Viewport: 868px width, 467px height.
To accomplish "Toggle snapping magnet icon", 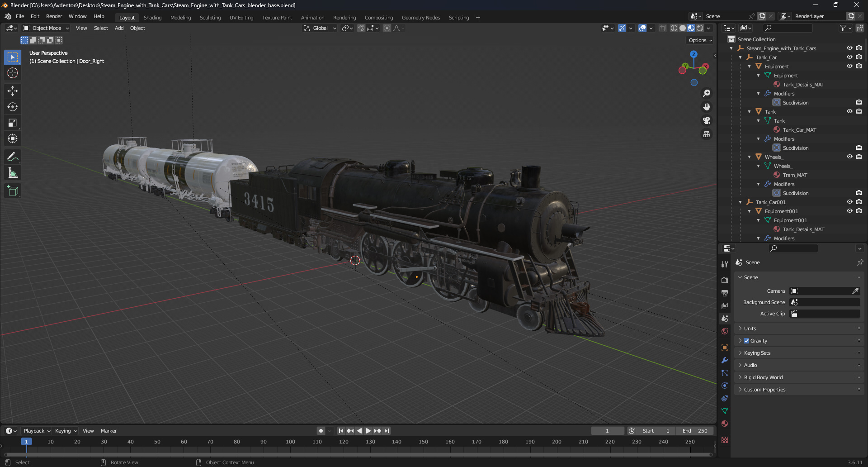I will 361,28.
